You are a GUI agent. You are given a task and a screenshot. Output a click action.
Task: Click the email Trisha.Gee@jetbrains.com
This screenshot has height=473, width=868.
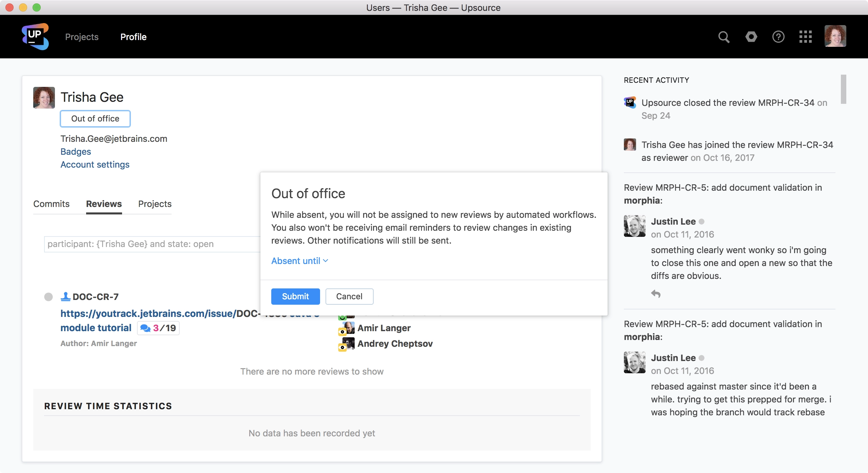pos(114,139)
